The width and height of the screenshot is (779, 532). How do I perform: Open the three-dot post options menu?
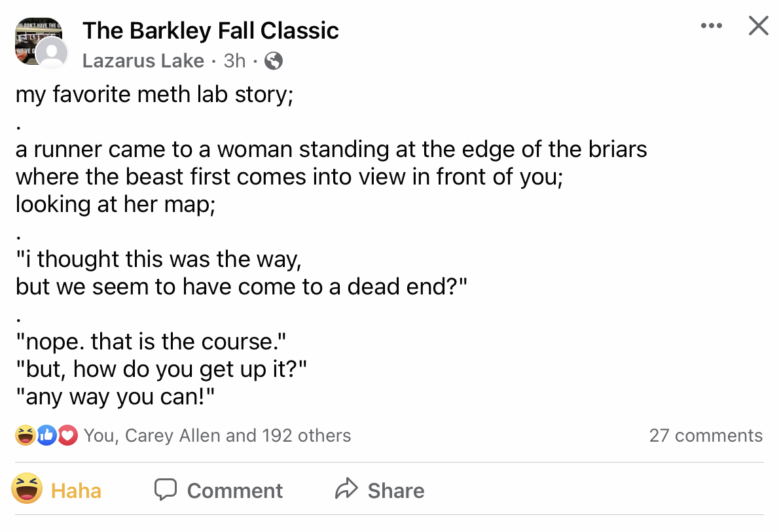pyautogui.click(x=711, y=27)
